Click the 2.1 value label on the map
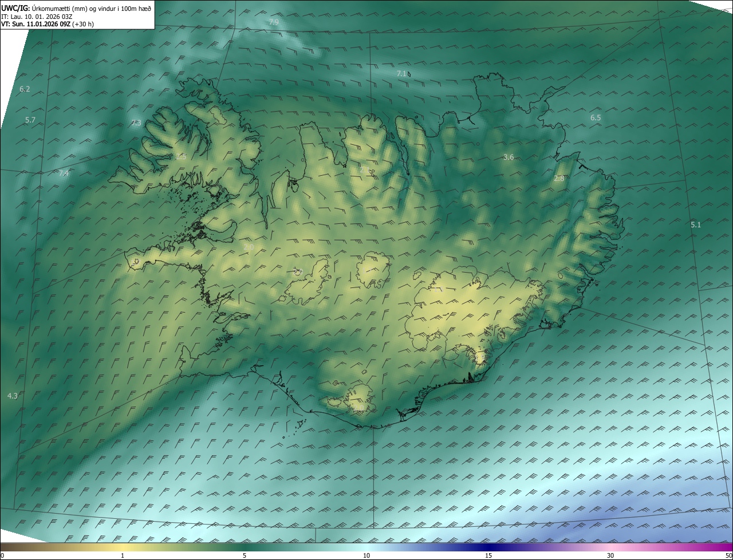 click(365, 169)
